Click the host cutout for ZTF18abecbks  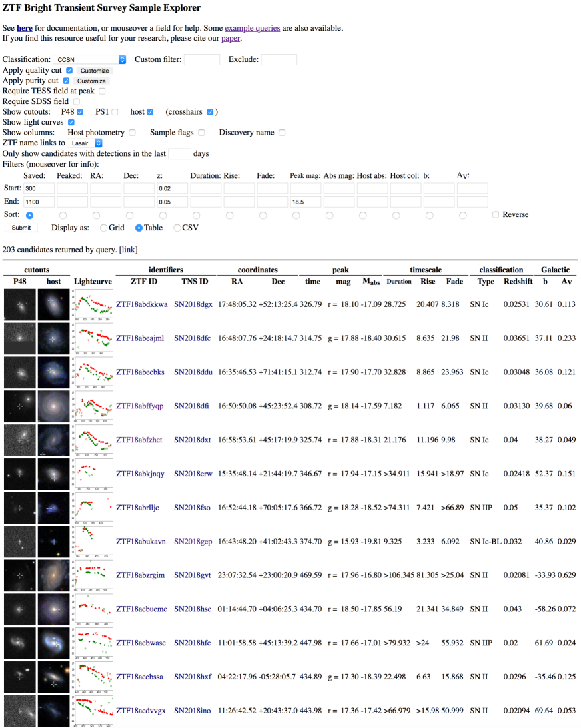pos(54,372)
